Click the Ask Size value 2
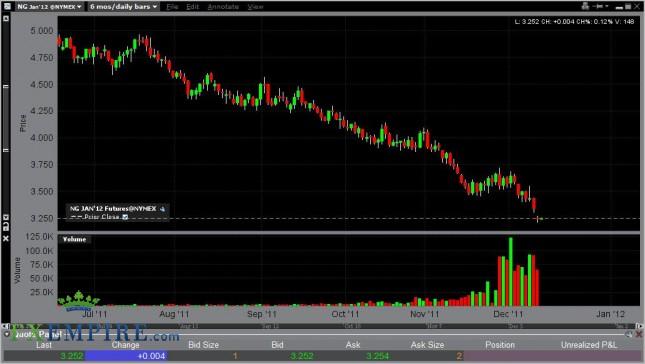The height and width of the screenshot is (364, 645). click(x=459, y=355)
